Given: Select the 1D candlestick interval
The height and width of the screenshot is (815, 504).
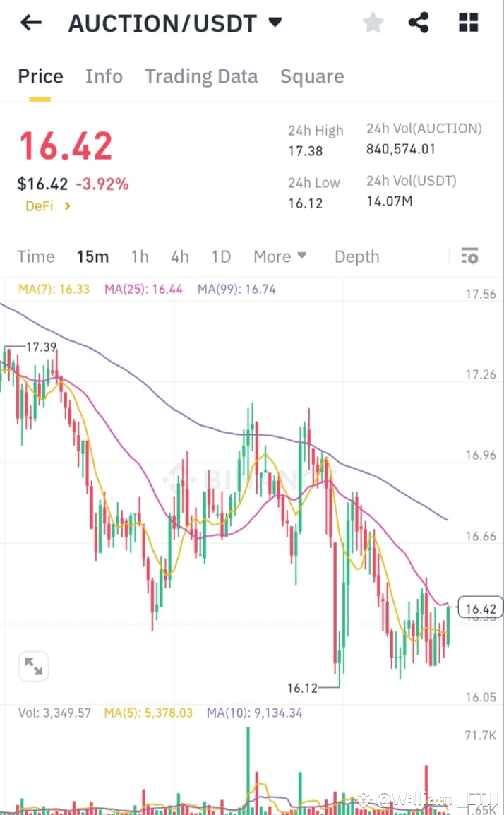Looking at the screenshot, I should click(221, 256).
